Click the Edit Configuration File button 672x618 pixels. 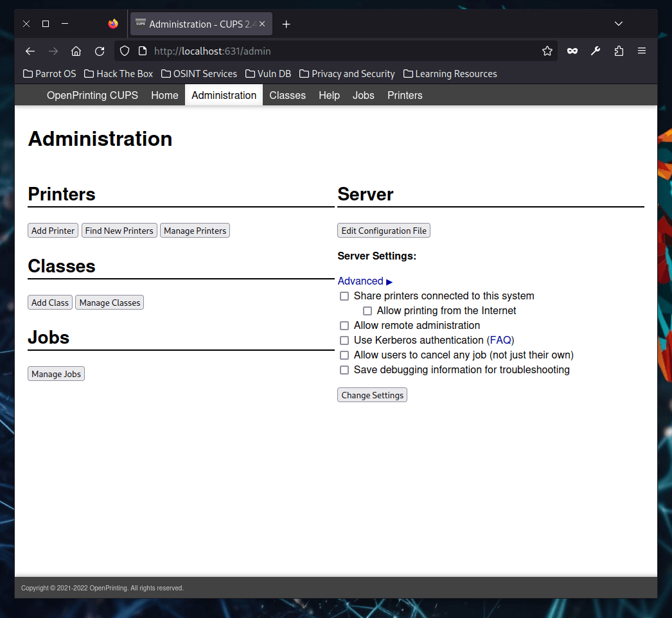click(x=384, y=231)
